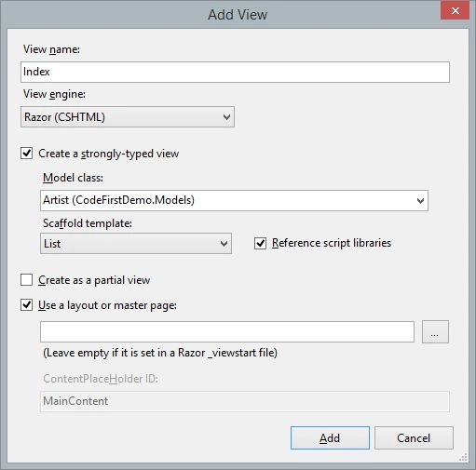The image size is (476, 470).
Task: Open the Scaffold template List dropdown
Action: point(136,244)
